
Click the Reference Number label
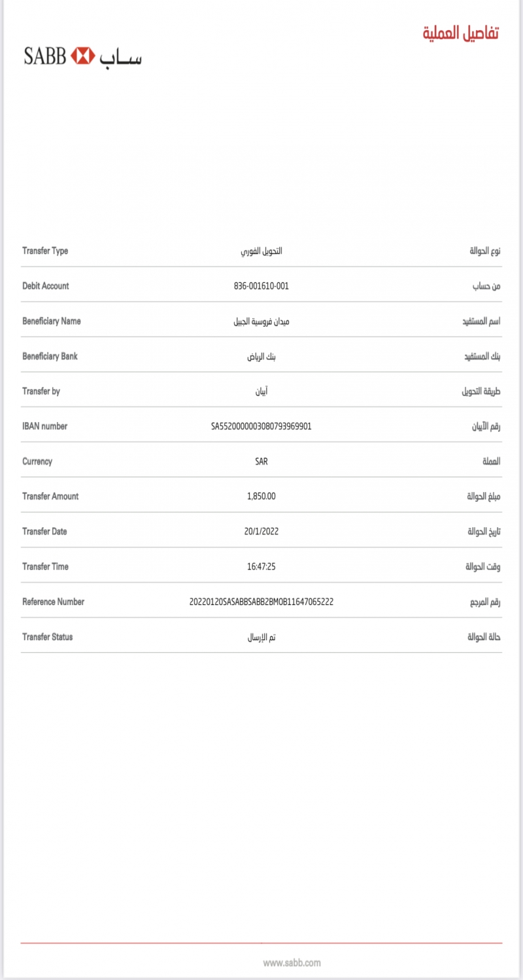pos(53,602)
